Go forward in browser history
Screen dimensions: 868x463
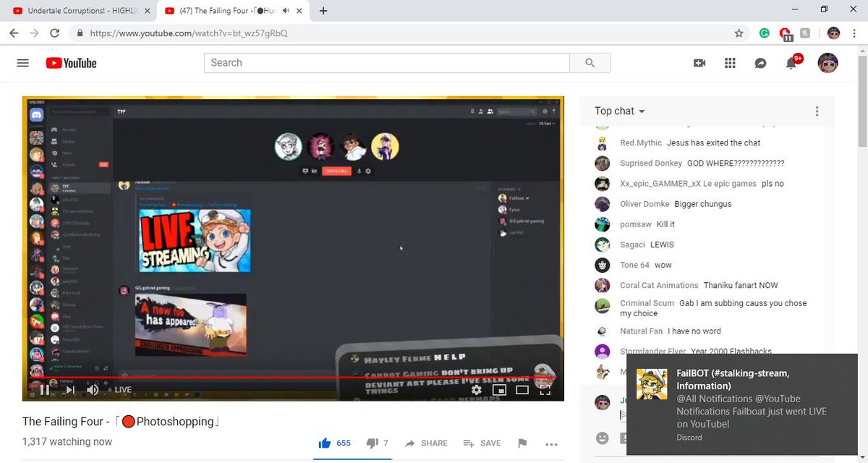(34, 33)
